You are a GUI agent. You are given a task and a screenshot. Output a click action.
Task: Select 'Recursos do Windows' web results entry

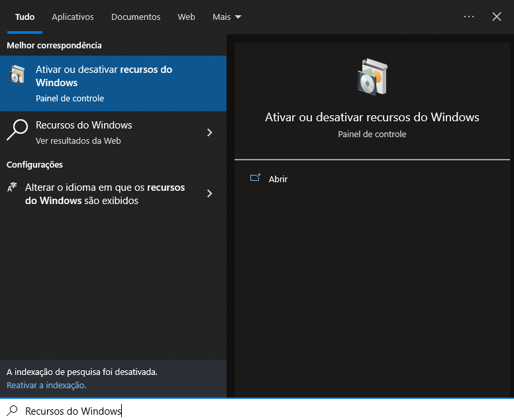113,132
